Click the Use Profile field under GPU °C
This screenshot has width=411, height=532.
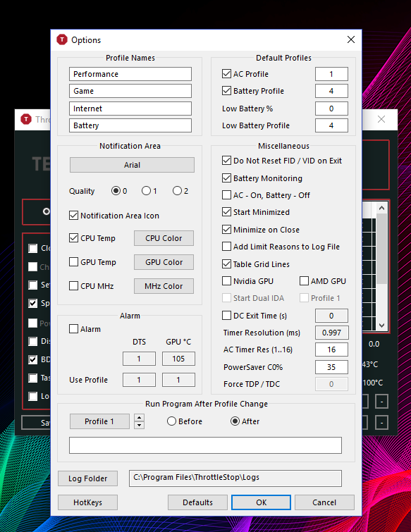178,380
